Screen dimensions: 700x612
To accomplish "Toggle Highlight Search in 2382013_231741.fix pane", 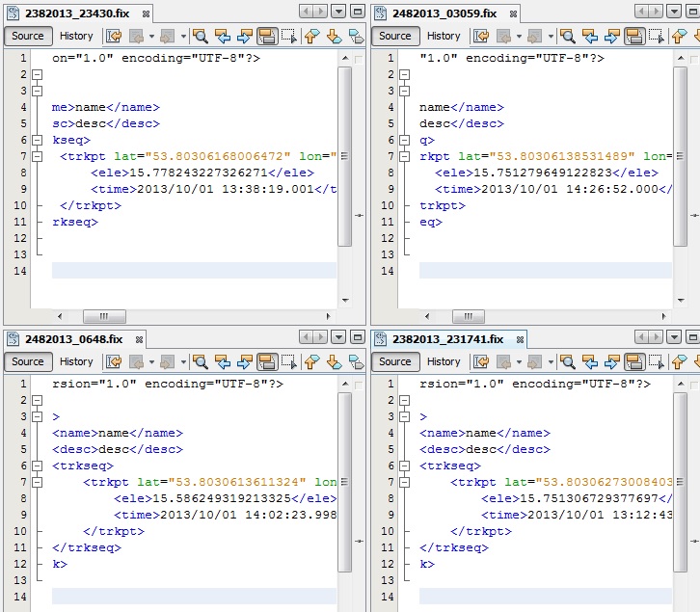I will (x=634, y=361).
